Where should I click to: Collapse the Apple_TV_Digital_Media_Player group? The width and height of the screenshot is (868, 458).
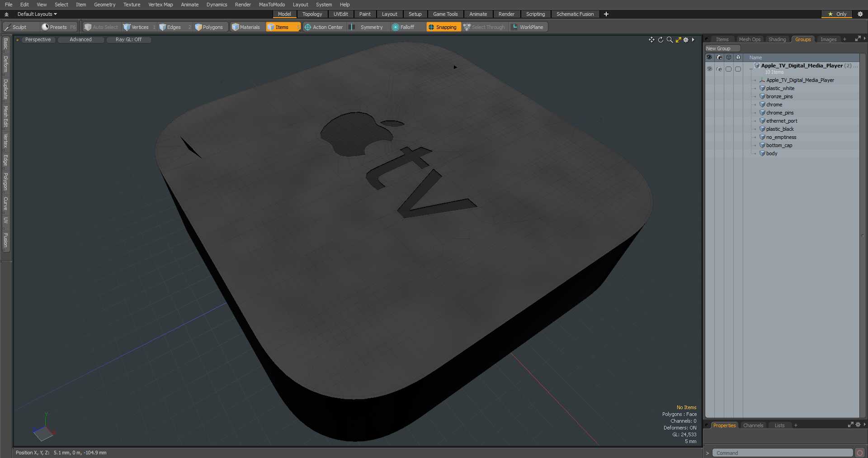pyautogui.click(x=751, y=69)
